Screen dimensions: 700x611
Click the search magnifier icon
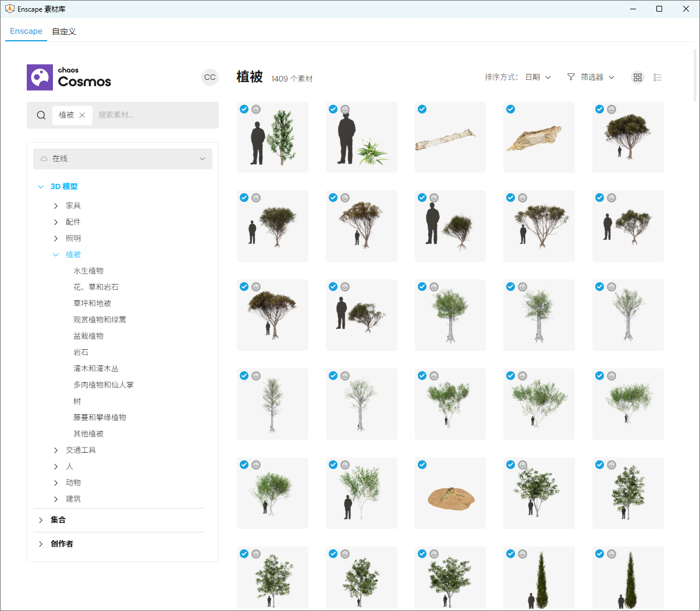point(41,115)
